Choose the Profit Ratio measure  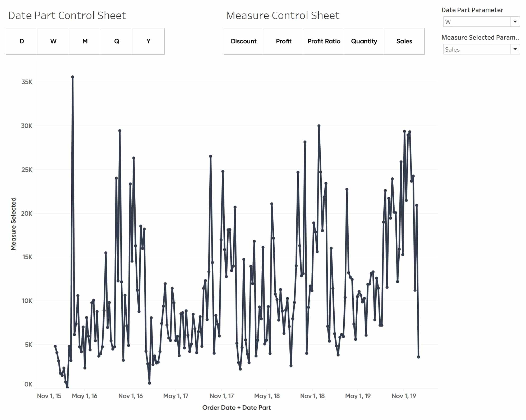coord(324,41)
